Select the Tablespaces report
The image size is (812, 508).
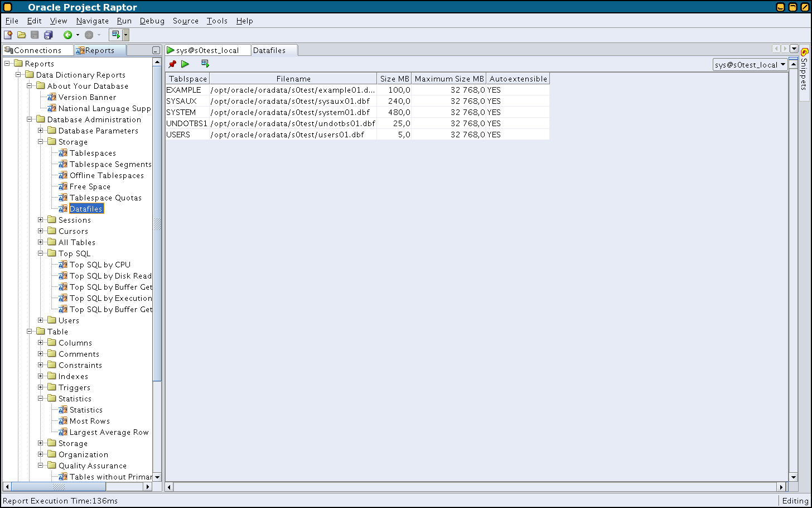pyautogui.click(x=93, y=153)
